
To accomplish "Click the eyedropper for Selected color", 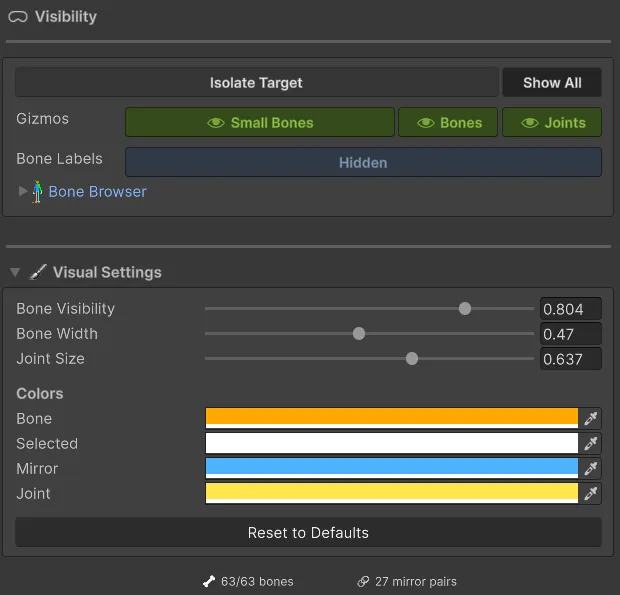I will pyautogui.click(x=591, y=444).
